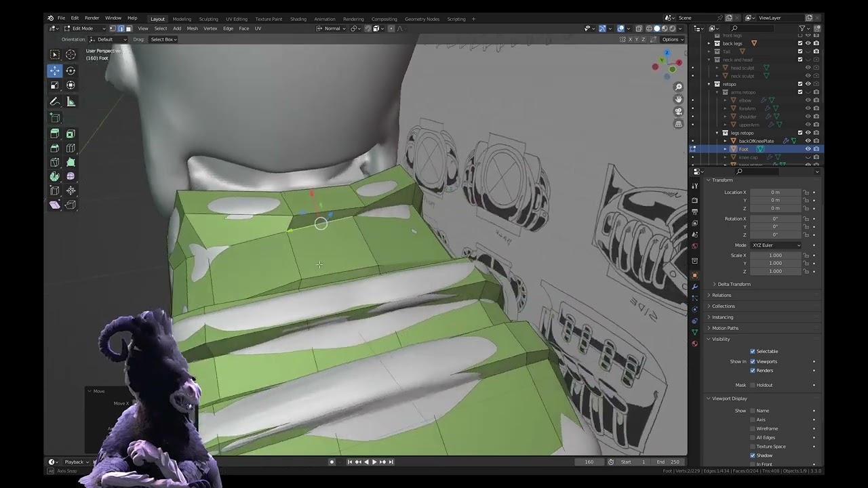Click the End frame 250 field
Screen dimensions: 868x488
[669, 462]
